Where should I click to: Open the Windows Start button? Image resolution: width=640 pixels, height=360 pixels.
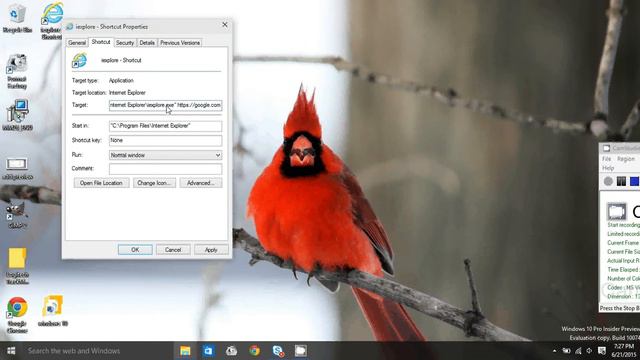[x=11, y=351]
